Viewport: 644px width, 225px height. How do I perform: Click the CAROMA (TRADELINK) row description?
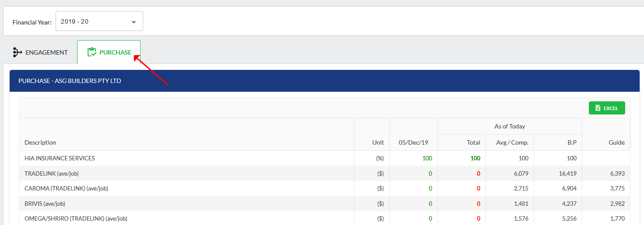(66, 188)
